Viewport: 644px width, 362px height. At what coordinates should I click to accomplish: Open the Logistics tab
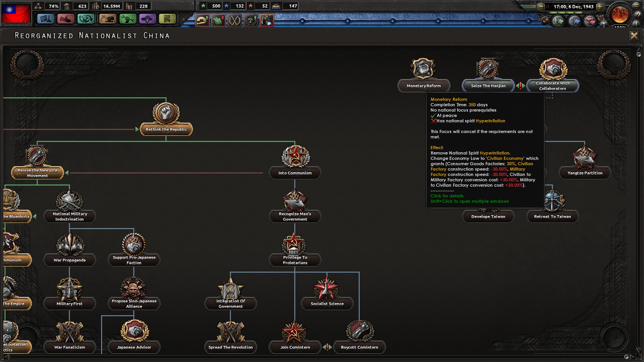167,19
